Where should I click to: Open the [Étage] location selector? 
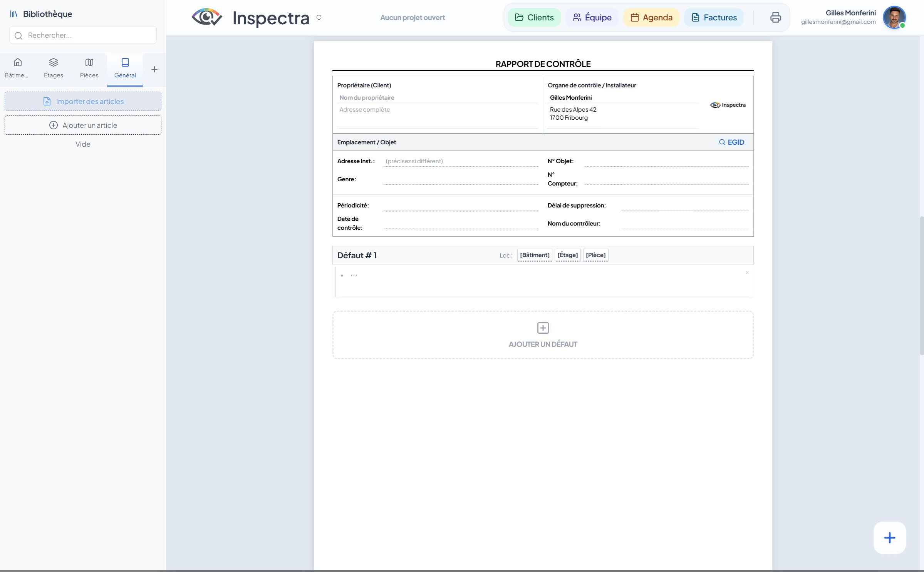(x=567, y=255)
